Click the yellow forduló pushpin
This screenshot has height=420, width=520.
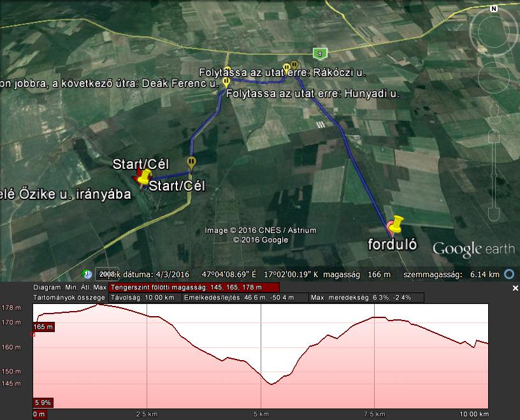tap(396, 224)
